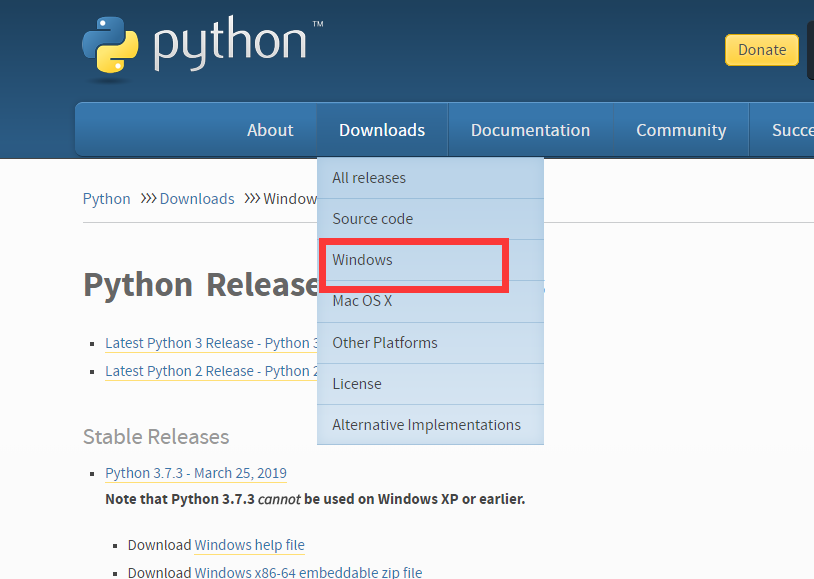Viewport: 814px width, 579px height.
Task: Open the Latest Python 3 Release link
Action: 211,343
